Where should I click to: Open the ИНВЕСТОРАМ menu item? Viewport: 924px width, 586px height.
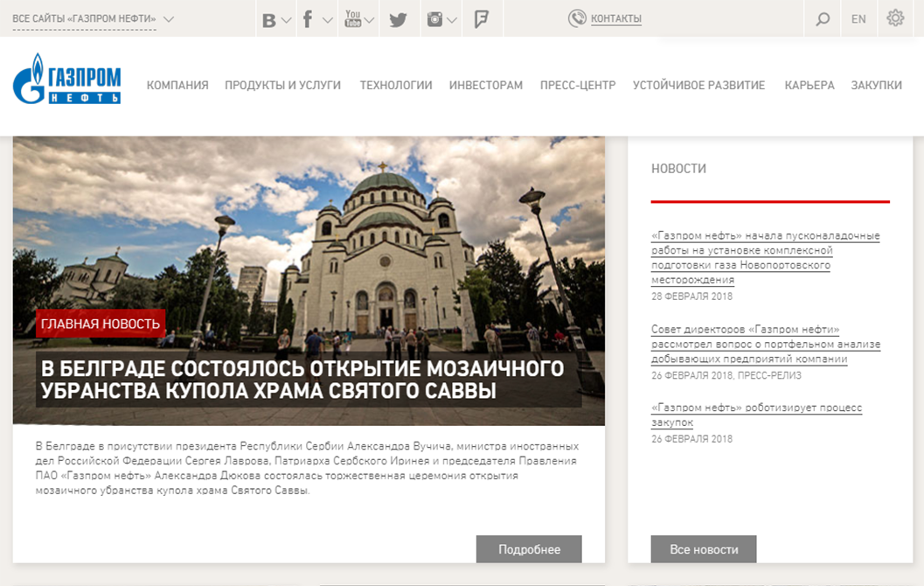coord(485,85)
